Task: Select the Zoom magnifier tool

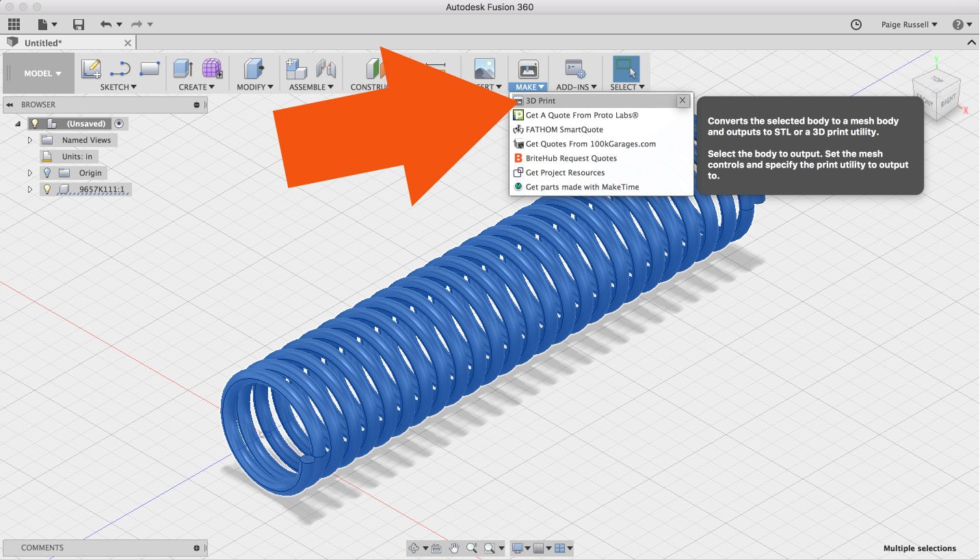Action: click(x=471, y=548)
